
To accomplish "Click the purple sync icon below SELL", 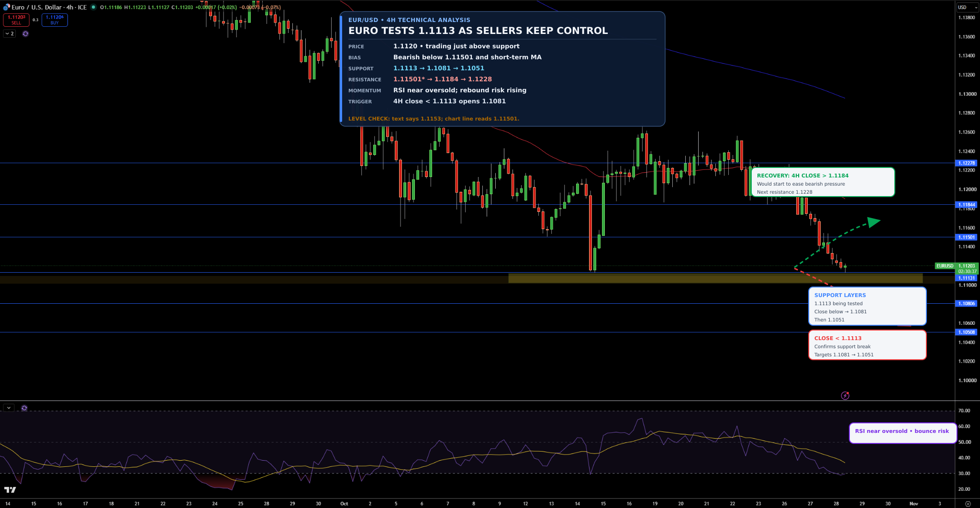I will point(25,34).
